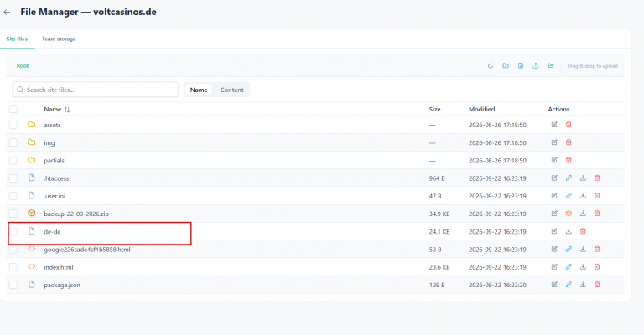Go to the Root breadcrumb
Image resolution: width=644 pixels, height=335 pixels.
pyautogui.click(x=23, y=65)
